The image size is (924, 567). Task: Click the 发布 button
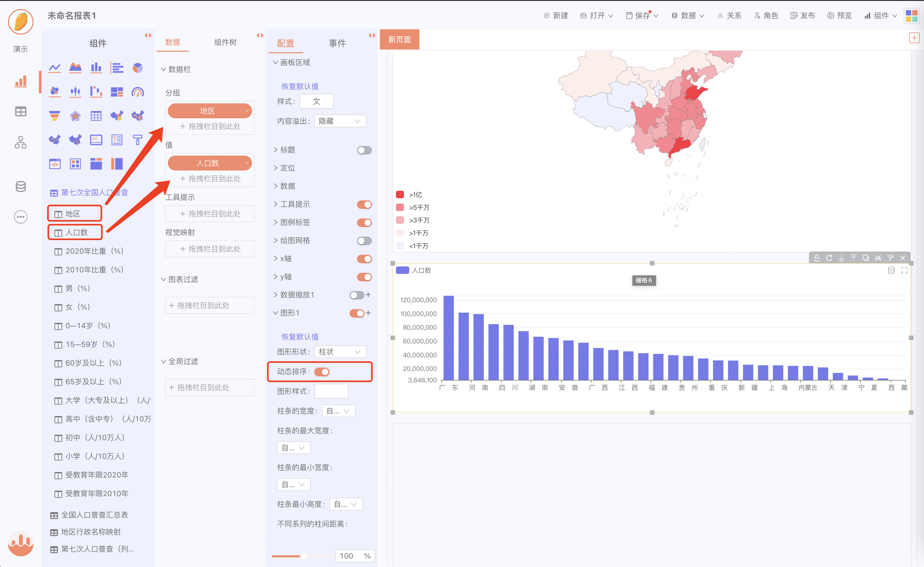[x=803, y=15]
